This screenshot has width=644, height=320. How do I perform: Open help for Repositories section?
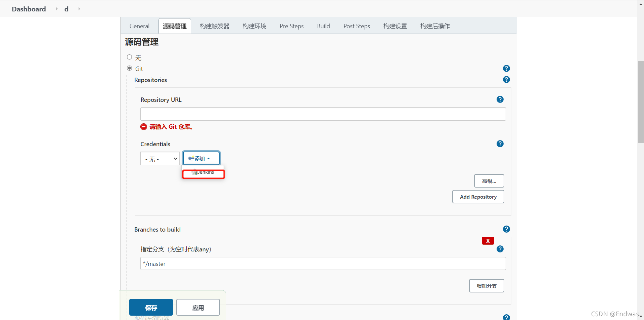(x=506, y=80)
